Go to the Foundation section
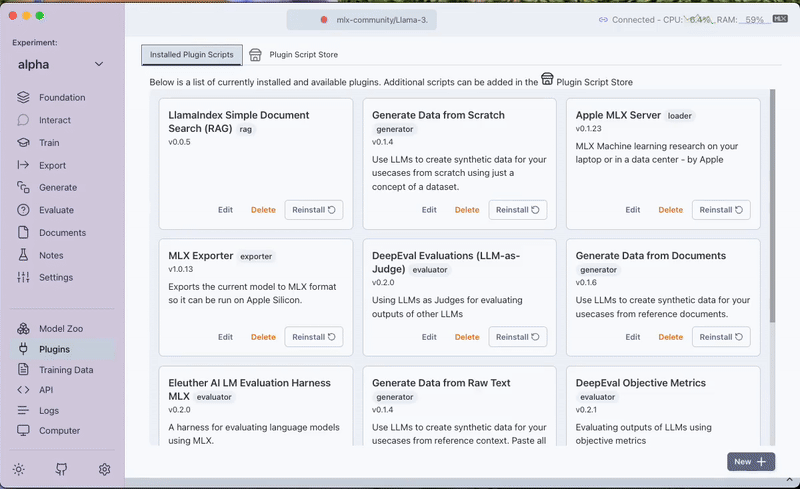The width and height of the screenshot is (800, 489). click(61, 98)
